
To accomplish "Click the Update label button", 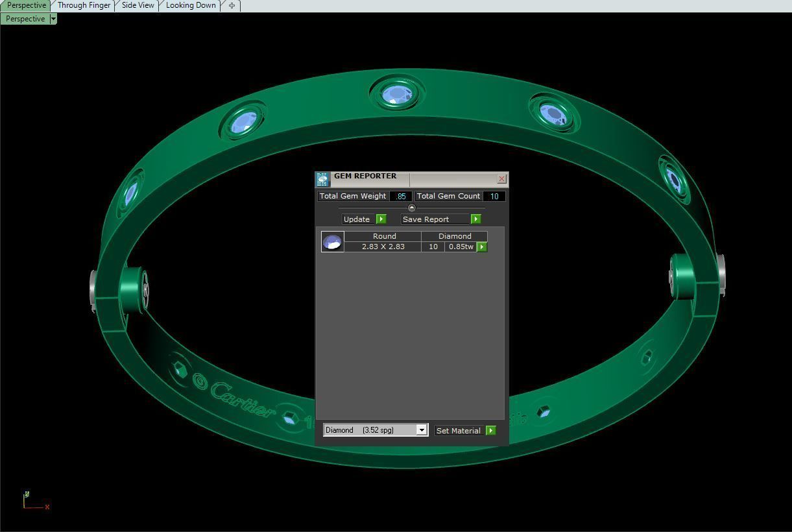I will (x=359, y=219).
